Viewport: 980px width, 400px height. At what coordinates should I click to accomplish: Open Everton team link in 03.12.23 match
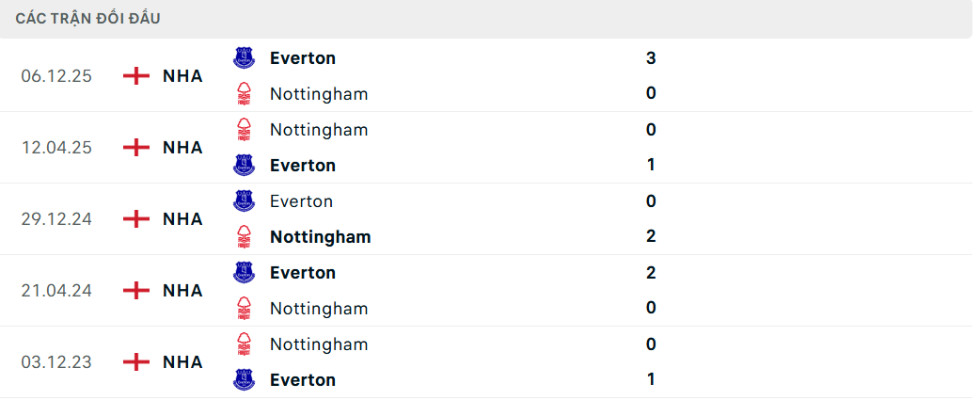click(302, 380)
